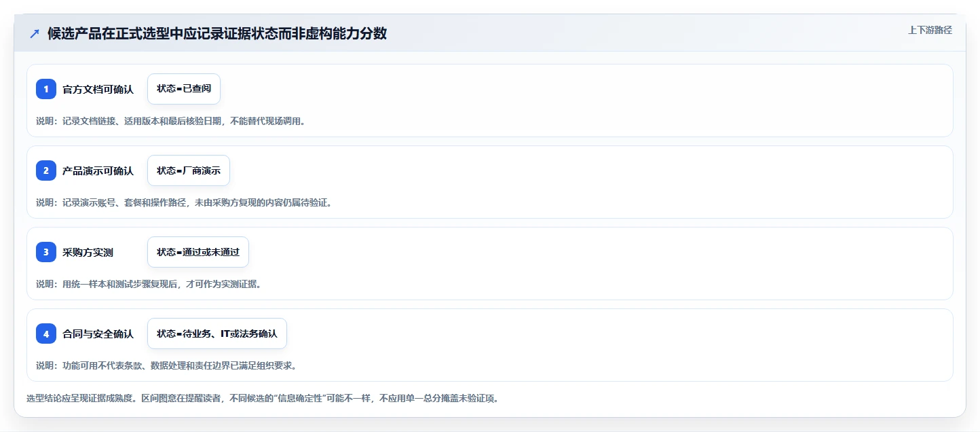Click the 状态=厂商演示 status chip
The width and height of the screenshot is (980, 432).
[x=189, y=170]
